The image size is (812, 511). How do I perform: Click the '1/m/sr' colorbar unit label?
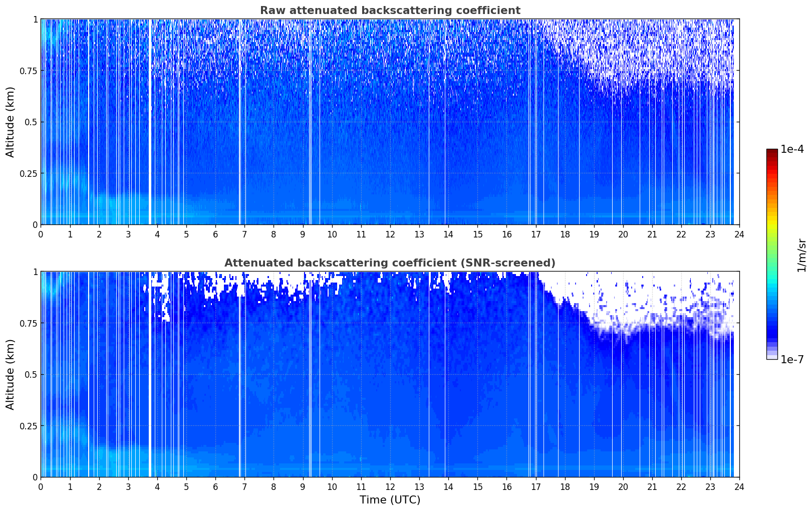coord(801,255)
